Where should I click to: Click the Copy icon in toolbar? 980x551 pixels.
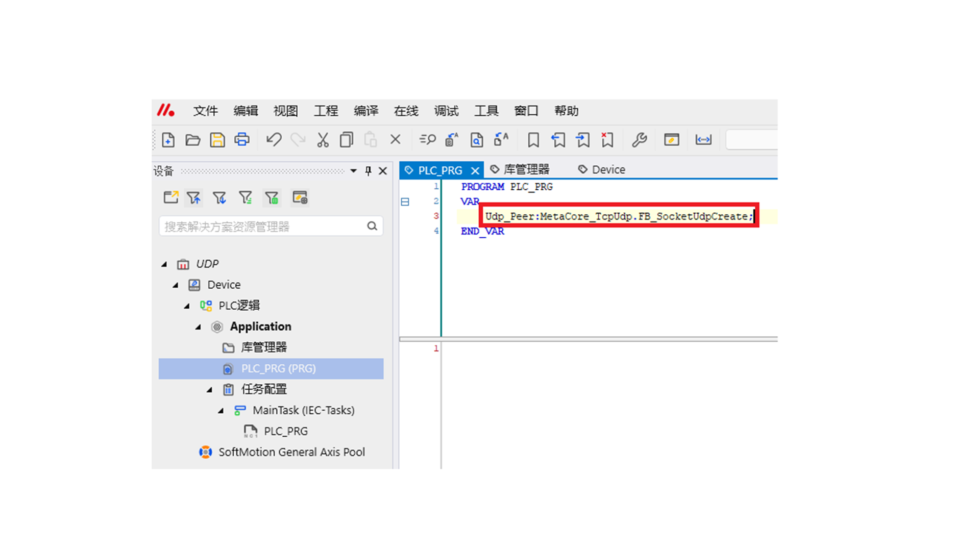tap(347, 140)
